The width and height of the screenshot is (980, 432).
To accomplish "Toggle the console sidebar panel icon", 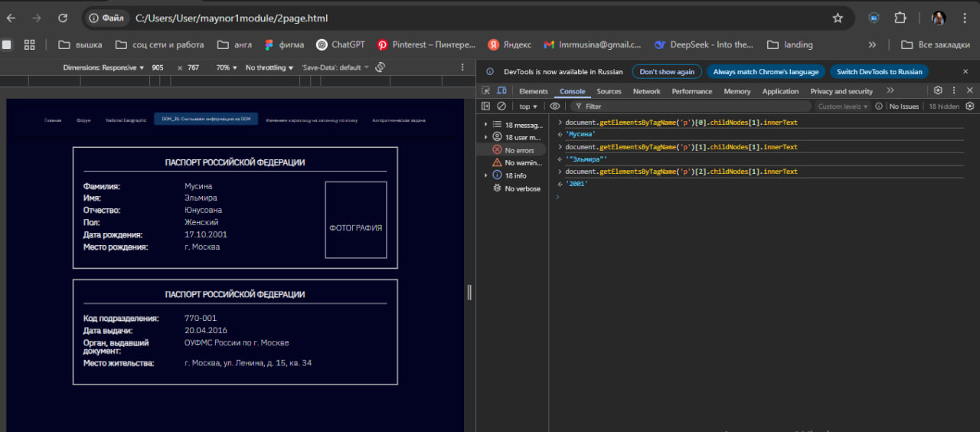I will coord(485,106).
